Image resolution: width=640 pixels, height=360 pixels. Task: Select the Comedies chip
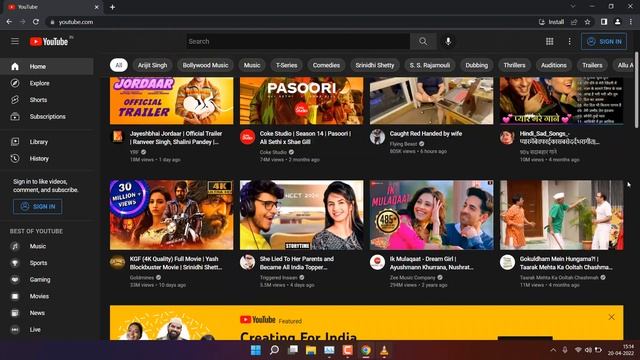tap(326, 65)
